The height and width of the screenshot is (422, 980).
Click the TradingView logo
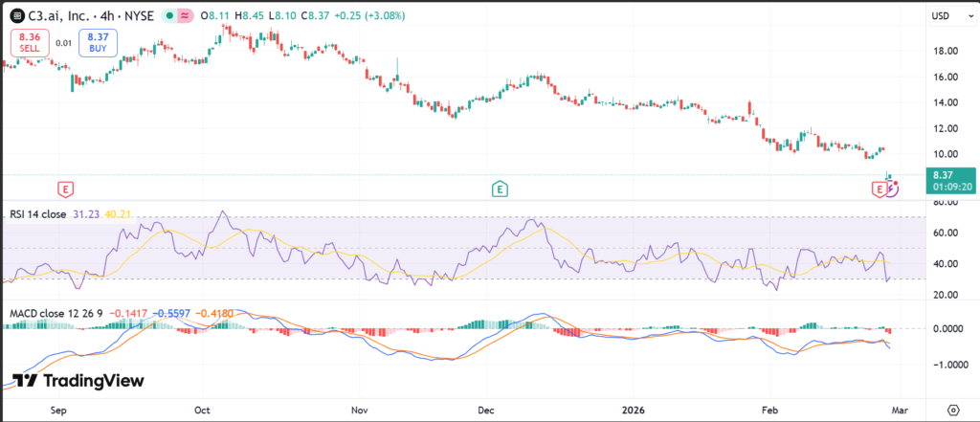click(x=78, y=381)
